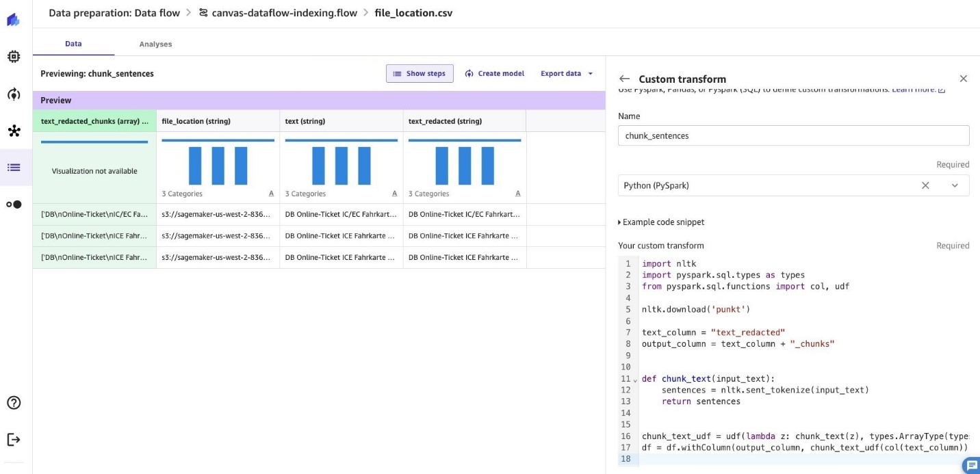
Task: Click the Create model button
Action: click(495, 73)
